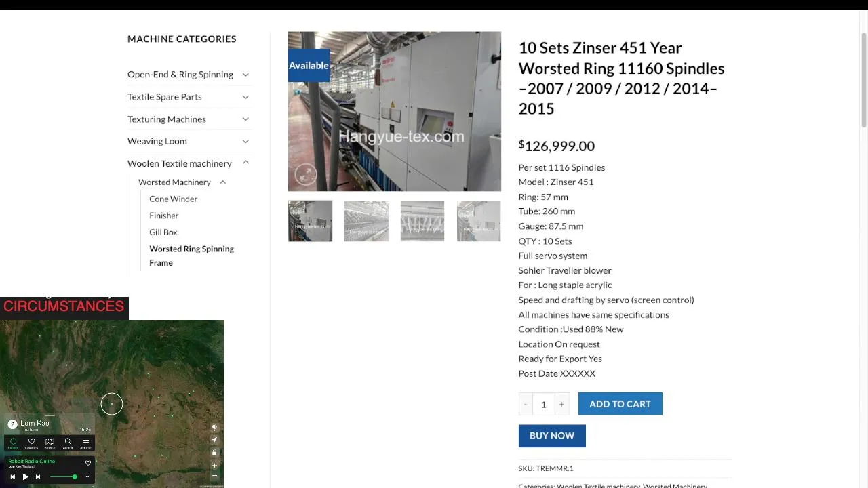Click the main product image
This screenshot has height=488, width=868.
click(395, 111)
